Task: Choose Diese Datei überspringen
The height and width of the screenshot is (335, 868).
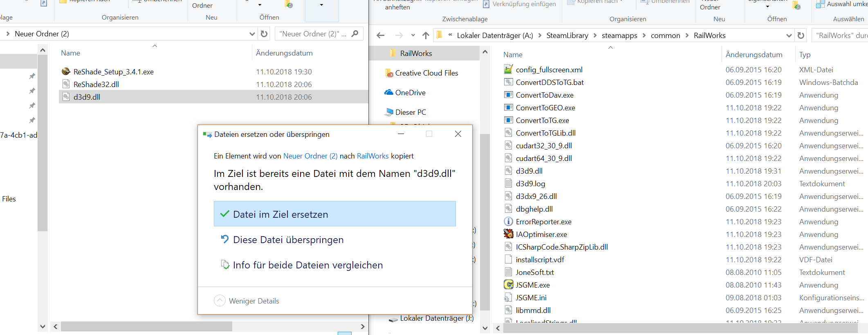Action: [334, 239]
